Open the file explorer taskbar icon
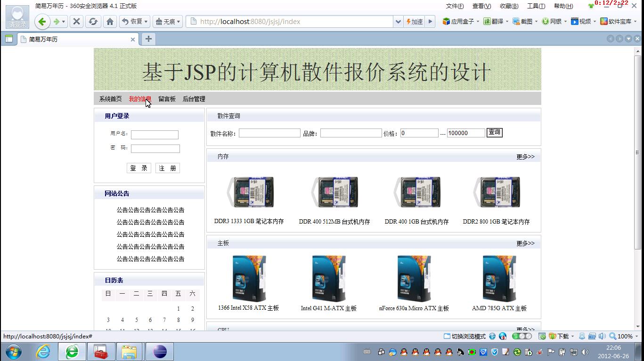644x361 pixels. [129, 352]
